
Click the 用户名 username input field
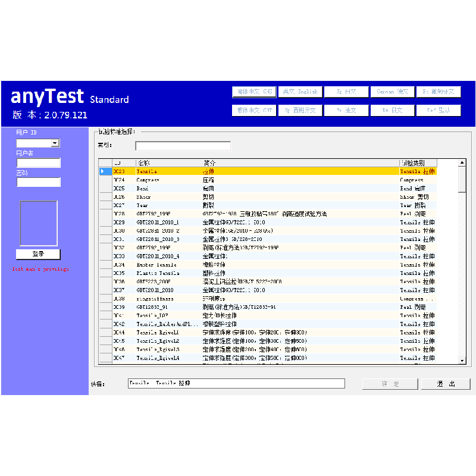coord(38,163)
